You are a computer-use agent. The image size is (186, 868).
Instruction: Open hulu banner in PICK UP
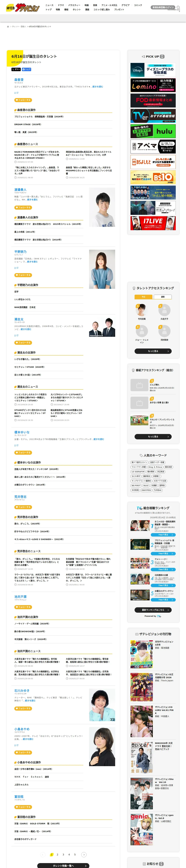point(153,131)
